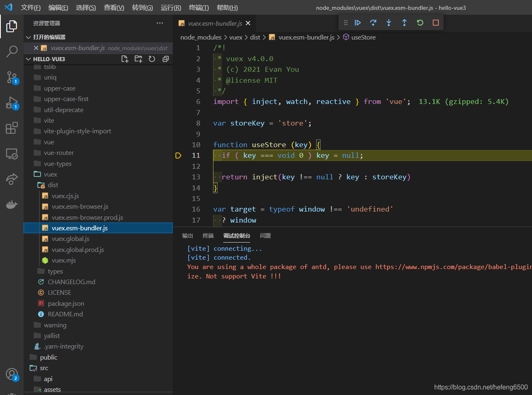Image resolution: width=532 pixels, height=395 pixels.
Task: Switch to the 问题 panel tab
Action: click(x=265, y=236)
